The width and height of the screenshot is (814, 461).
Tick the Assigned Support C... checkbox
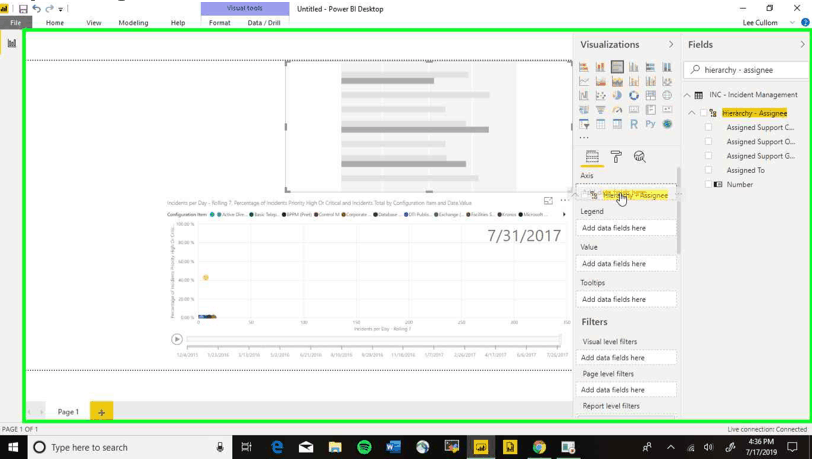tap(709, 127)
